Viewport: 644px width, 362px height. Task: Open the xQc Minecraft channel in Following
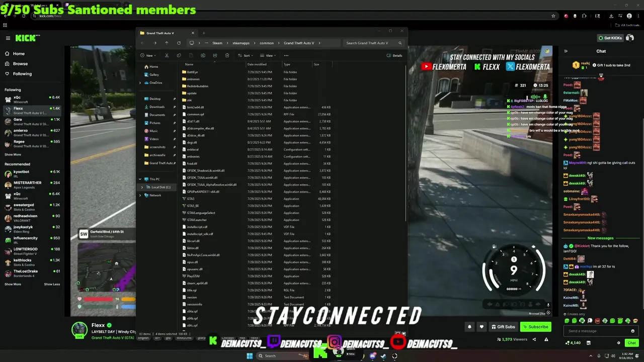32,99
